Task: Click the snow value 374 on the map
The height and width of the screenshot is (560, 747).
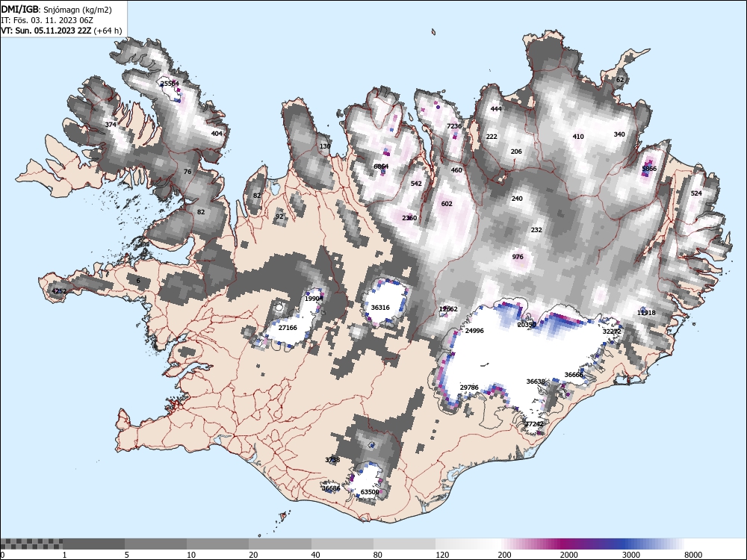Action: point(111,125)
